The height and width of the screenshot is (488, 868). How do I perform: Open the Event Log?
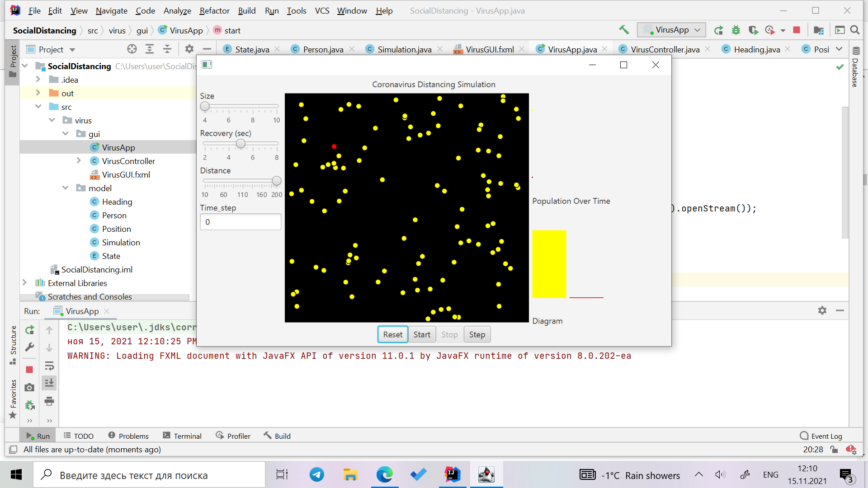point(821,436)
